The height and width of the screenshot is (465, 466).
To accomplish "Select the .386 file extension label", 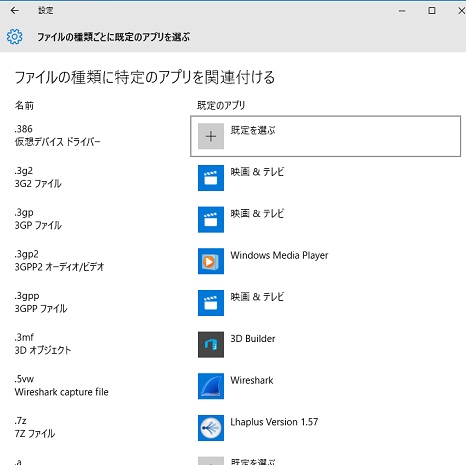I will tap(23, 129).
